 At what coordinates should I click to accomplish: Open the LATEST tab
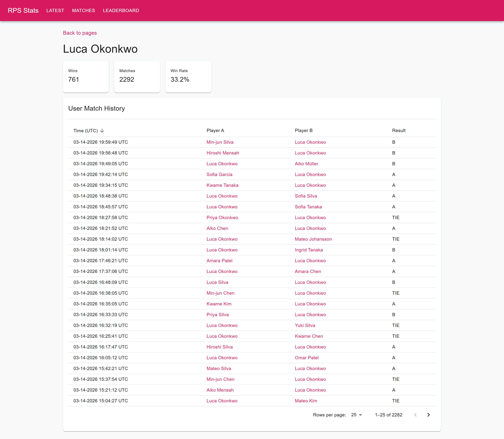point(55,11)
